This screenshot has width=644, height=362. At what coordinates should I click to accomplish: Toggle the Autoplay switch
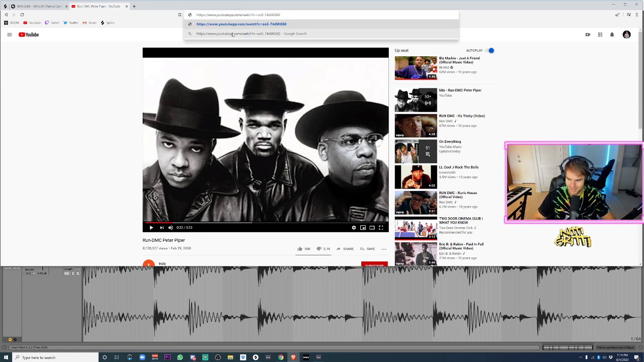(x=491, y=50)
